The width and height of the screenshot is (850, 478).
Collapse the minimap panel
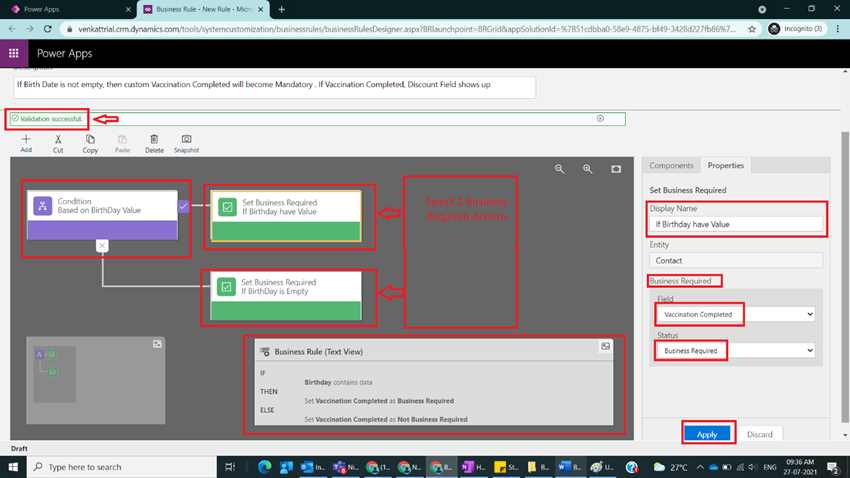(157, 344)
